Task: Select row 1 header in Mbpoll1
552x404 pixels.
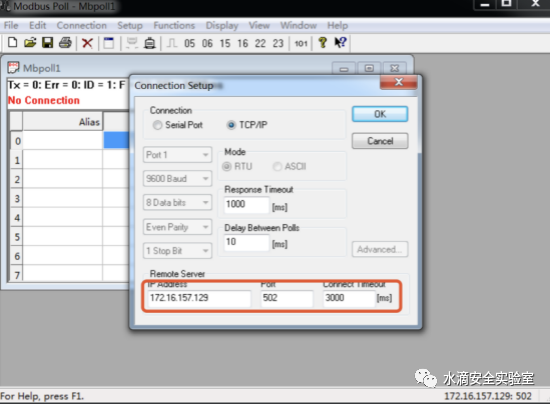Action: 17,160
